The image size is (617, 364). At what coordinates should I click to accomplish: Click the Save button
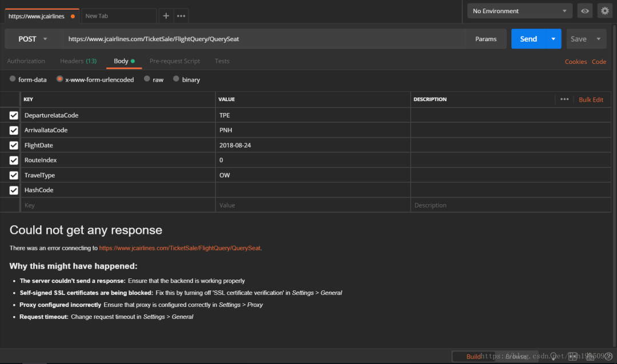[578, 39]
